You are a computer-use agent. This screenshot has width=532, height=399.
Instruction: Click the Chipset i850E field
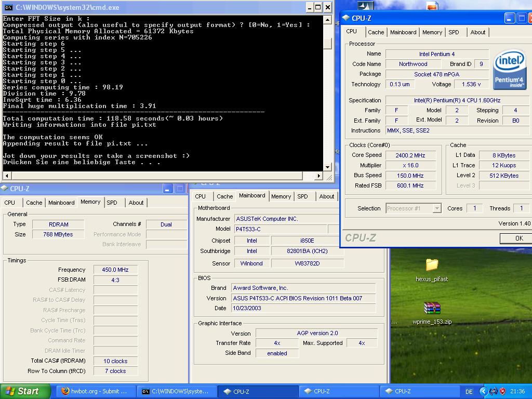(x=307, y=241)
